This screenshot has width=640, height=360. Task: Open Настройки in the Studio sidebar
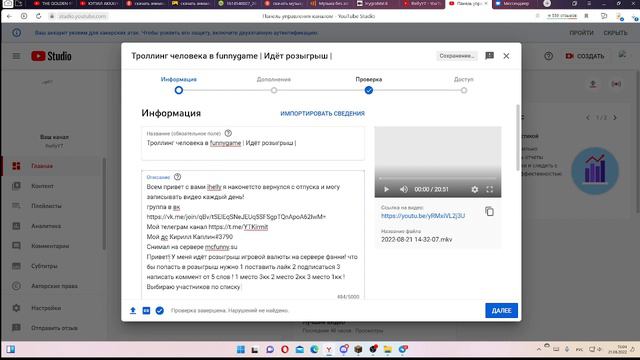click(52, 308)
